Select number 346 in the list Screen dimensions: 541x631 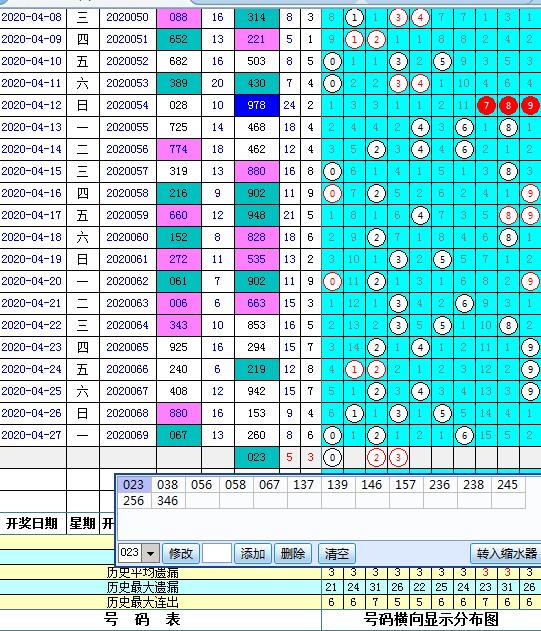tap(167, 501)
